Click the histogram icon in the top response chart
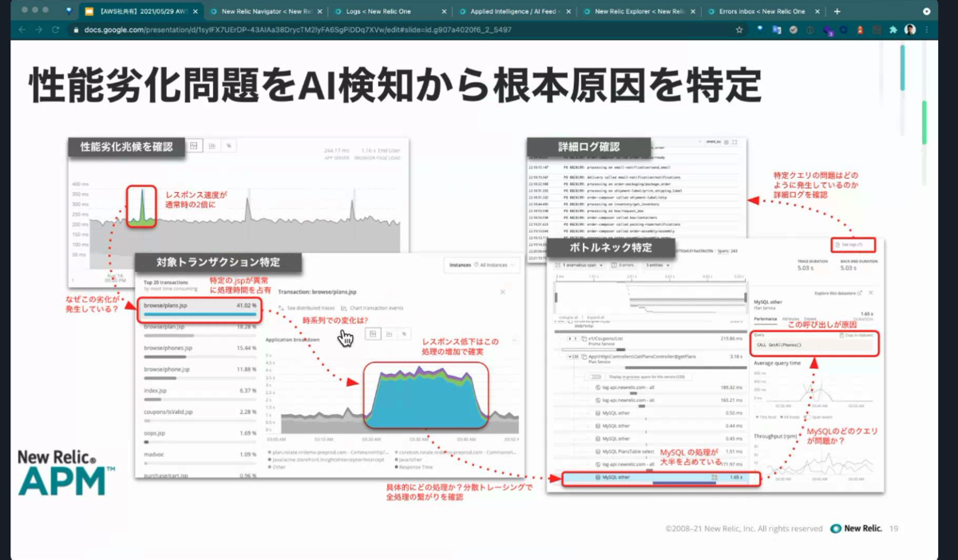The image size is (958, 560). 212,146
